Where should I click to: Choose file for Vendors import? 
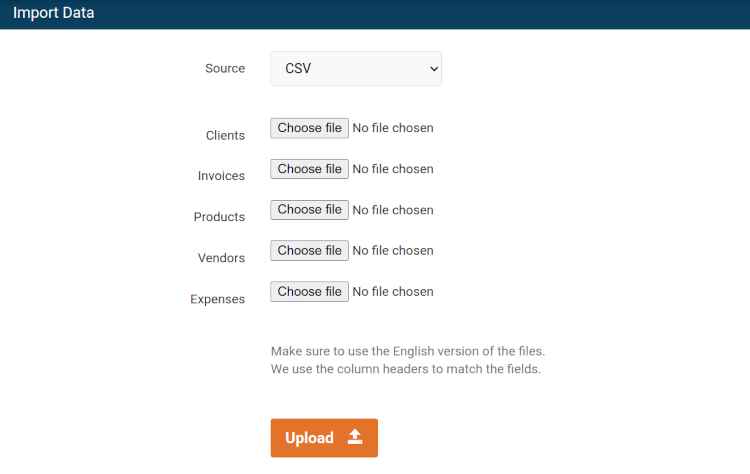[x=309, y=251]
